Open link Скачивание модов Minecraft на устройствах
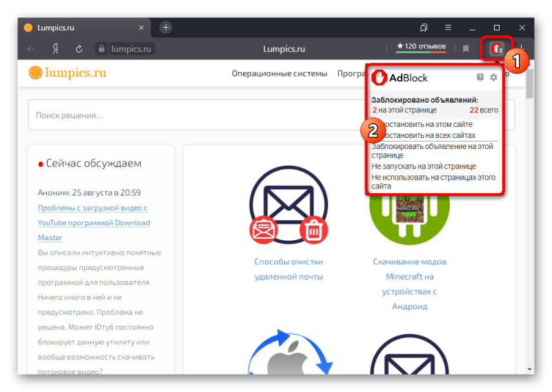Viewport: 552px width, 392px height. point(409,284)
